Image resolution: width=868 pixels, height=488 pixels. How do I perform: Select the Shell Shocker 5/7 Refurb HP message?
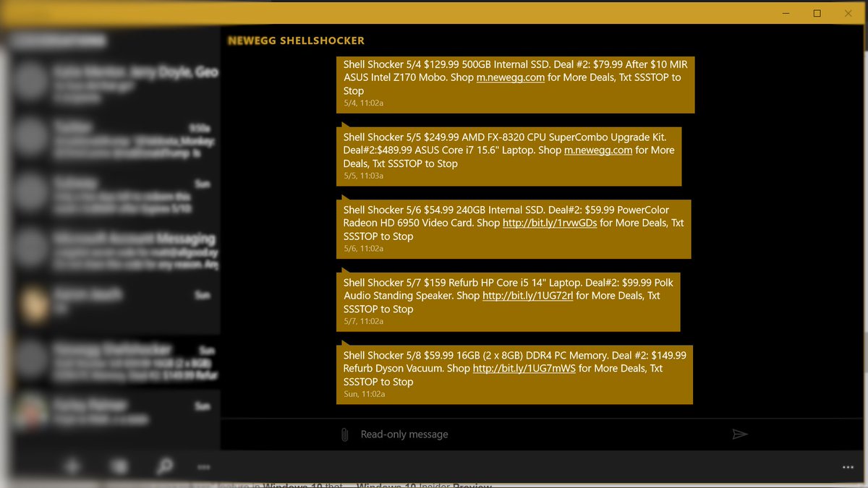[508, 302]
